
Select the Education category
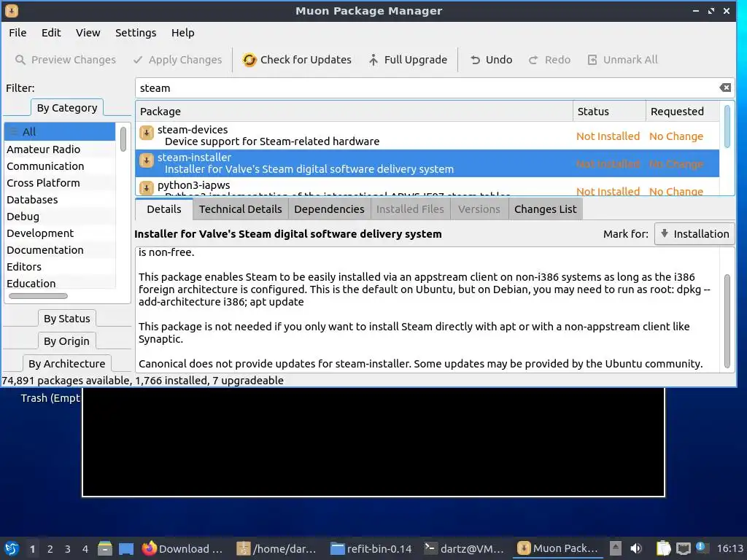coord(60,284)
